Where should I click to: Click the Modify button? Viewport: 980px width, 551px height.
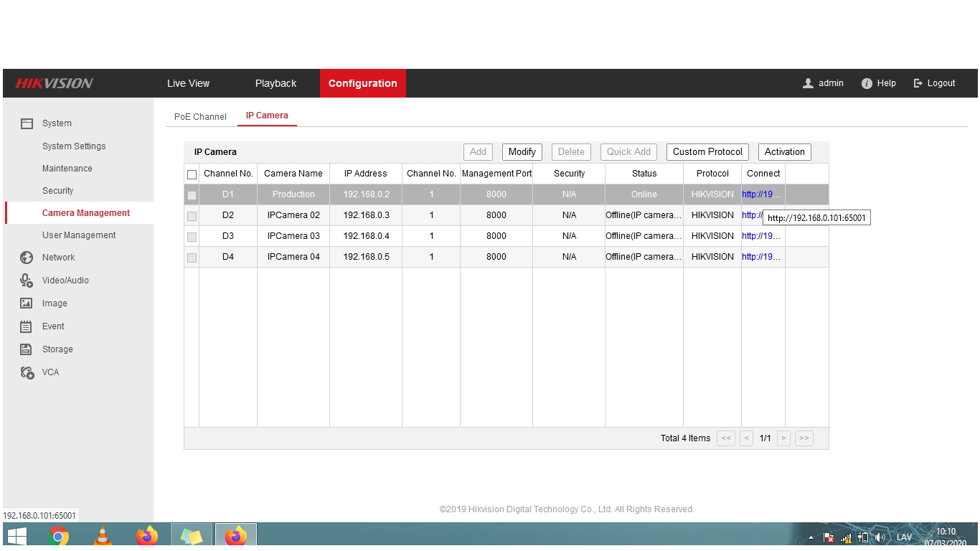(522, 152)
